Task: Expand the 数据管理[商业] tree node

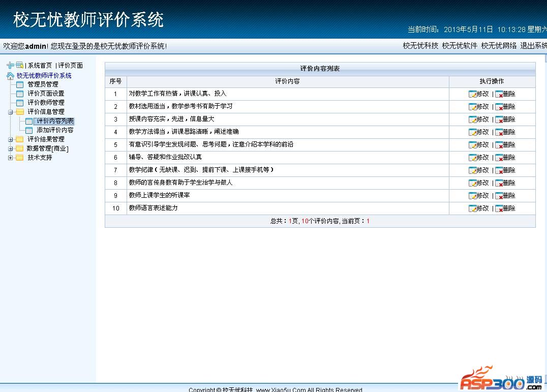Action: (x=11, y=148)
